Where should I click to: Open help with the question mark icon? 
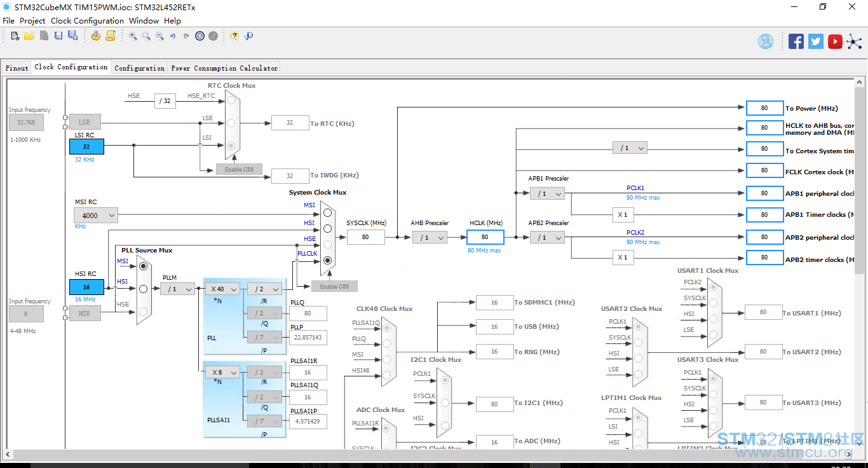(x=234, y=36)
